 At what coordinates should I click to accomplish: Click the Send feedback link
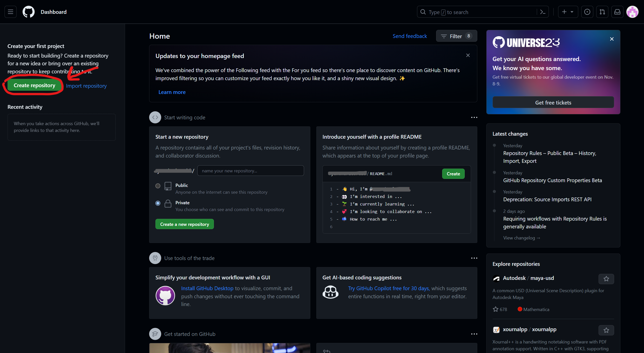410,36
